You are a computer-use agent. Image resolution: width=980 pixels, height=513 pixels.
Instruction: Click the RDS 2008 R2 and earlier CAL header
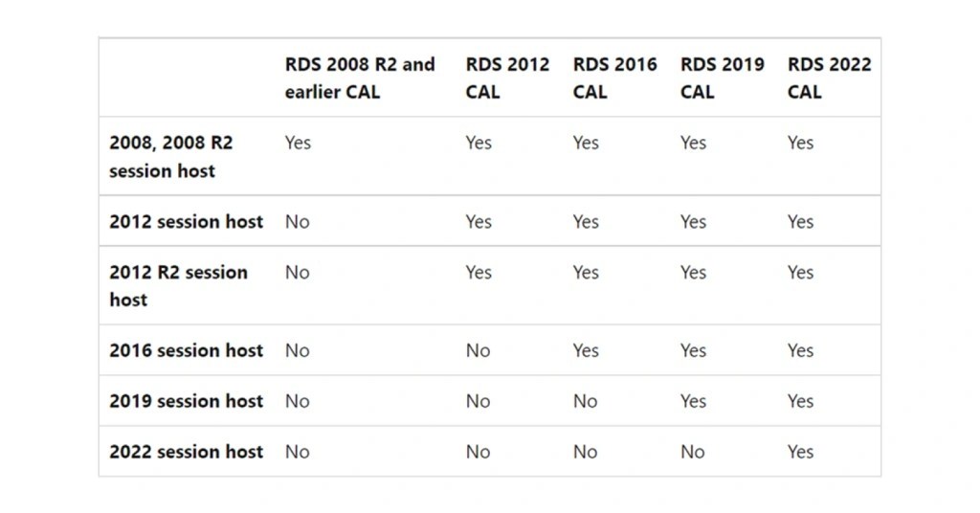(360, 78)
